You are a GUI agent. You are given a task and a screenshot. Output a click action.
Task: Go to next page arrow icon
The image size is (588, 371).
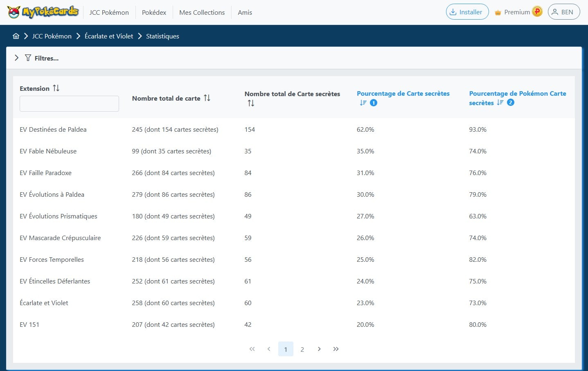(319, 349)
